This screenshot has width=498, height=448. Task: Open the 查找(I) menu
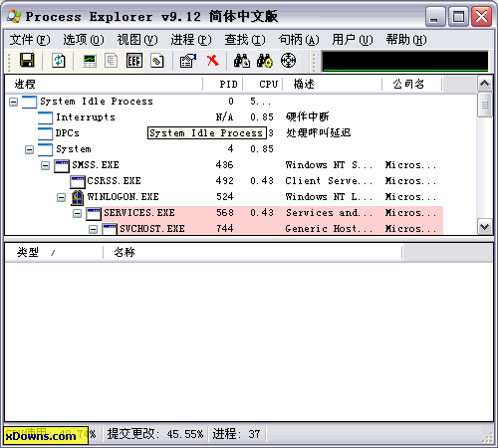[245, 40]
